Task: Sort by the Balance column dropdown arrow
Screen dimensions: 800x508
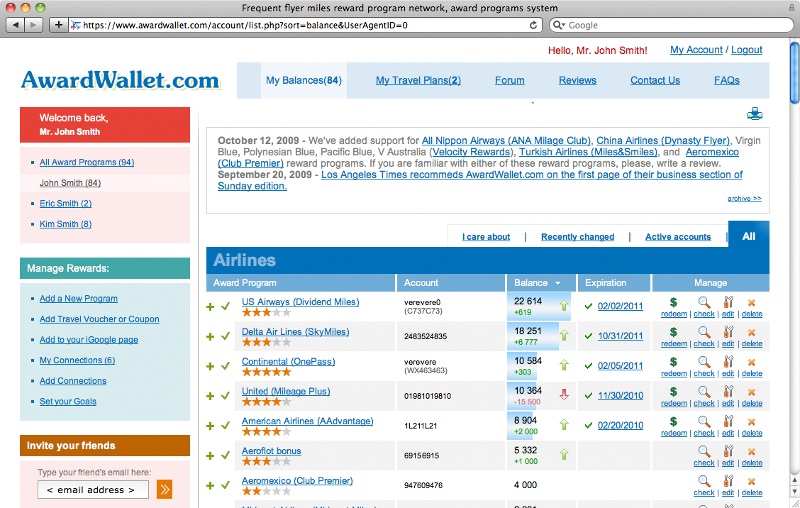Action: point(558,283)
